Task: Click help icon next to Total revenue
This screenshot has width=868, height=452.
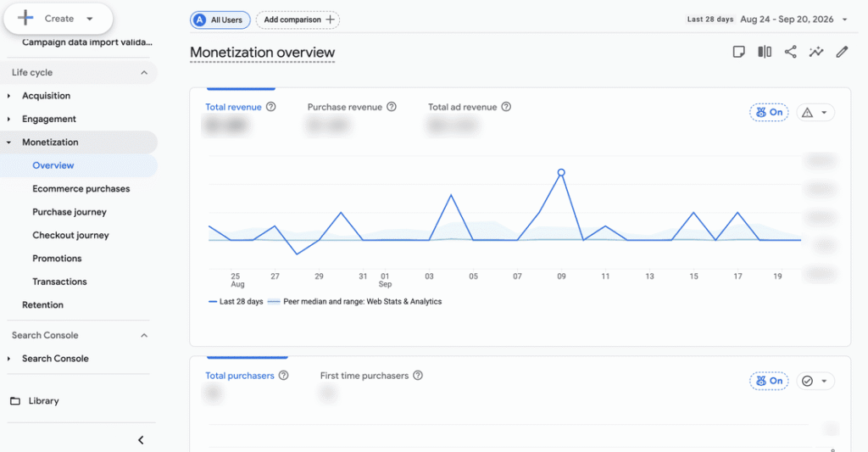Action: 270,107
